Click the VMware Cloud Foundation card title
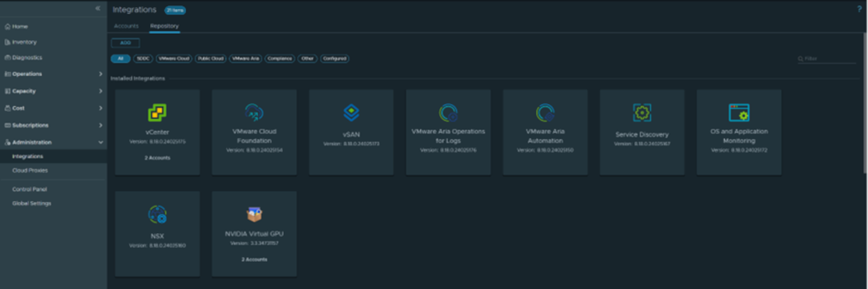The height and width of the screenshot is (289, 868). tap(254, 136)
